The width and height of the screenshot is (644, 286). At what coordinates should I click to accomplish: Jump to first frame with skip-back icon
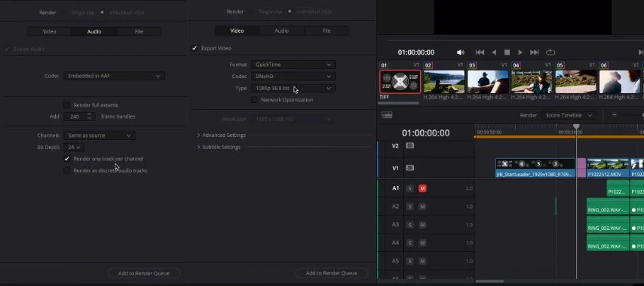pyautogui.click(x=480, y=53)
